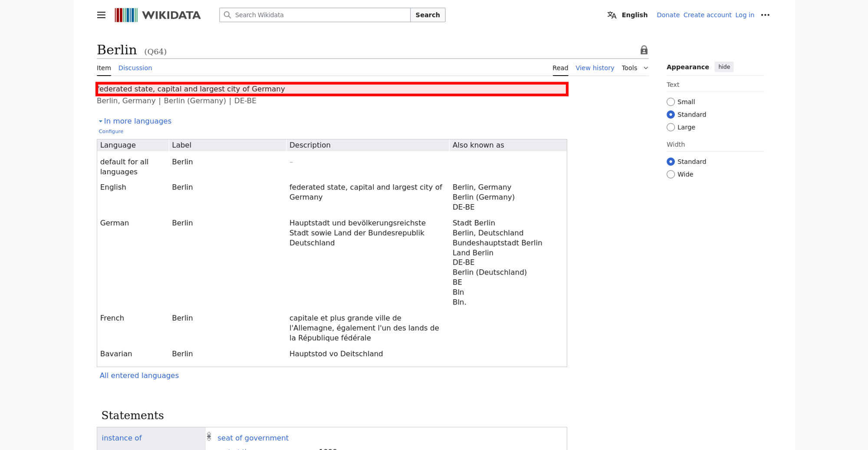
Task: Switch to the Item tab
Action: click(104, 68)
